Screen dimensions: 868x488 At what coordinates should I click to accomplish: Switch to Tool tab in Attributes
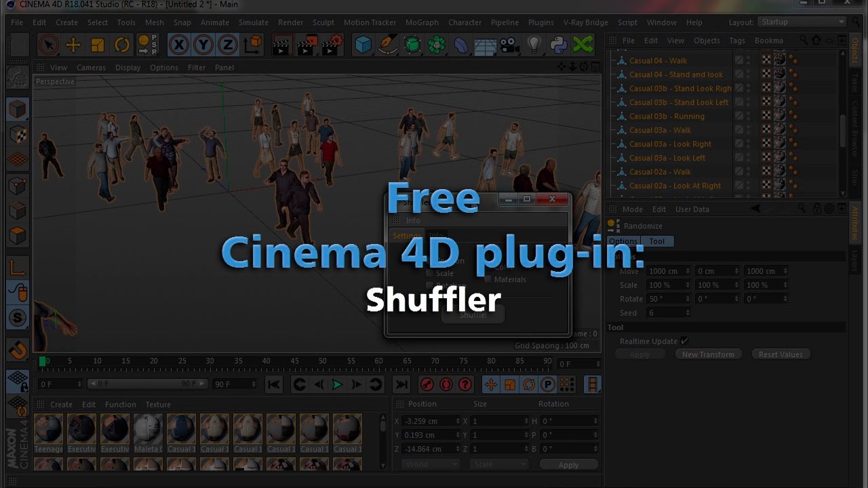point(656,241)
